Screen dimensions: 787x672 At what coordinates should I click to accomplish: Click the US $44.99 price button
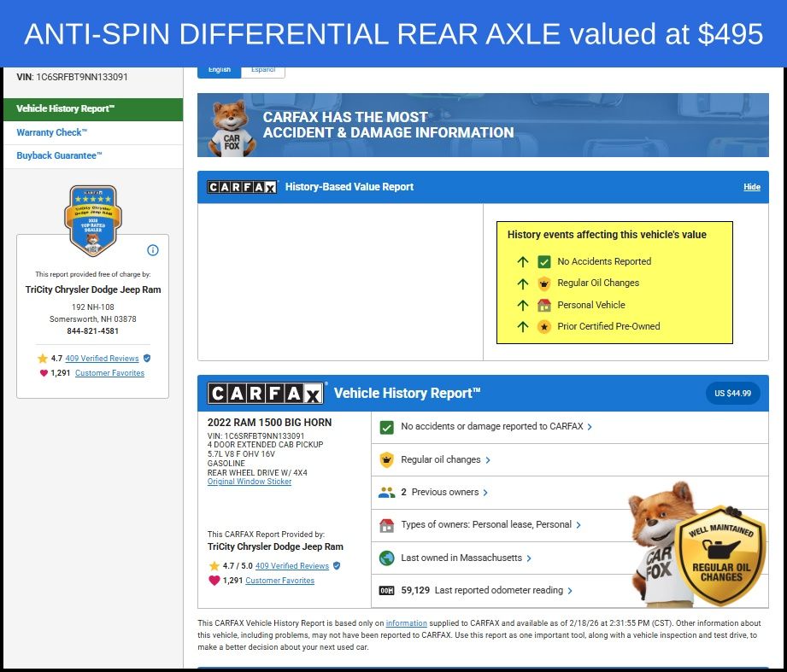[732, 394]
